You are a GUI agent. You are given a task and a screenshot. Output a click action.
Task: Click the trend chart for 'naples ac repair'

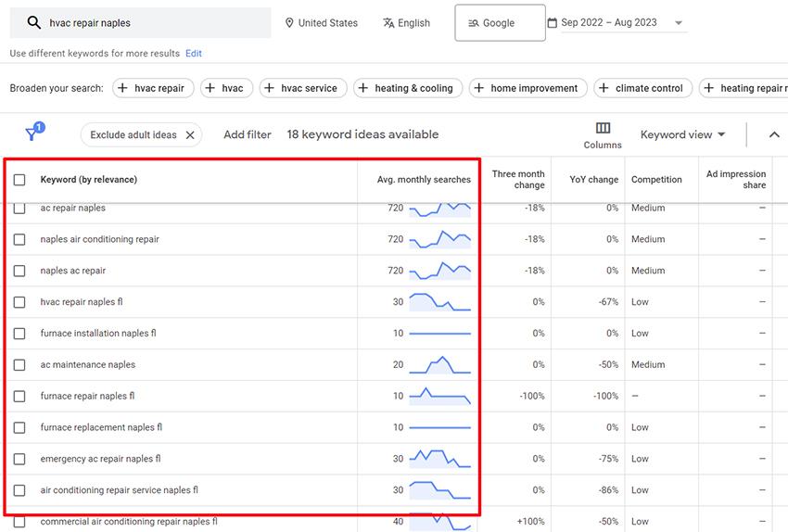point(439,271)
